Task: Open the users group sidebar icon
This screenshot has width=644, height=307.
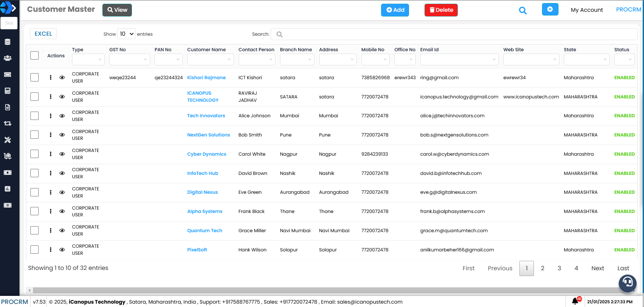Action: (7, 58)
